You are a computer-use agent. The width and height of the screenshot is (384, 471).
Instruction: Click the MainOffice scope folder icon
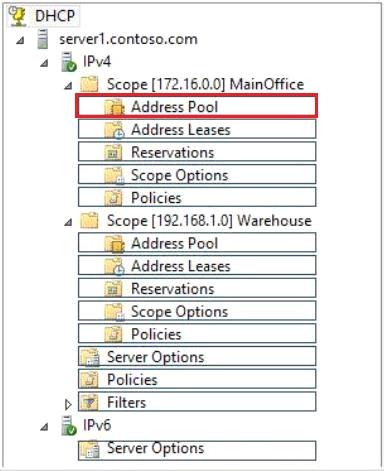[x=89, y=84]
